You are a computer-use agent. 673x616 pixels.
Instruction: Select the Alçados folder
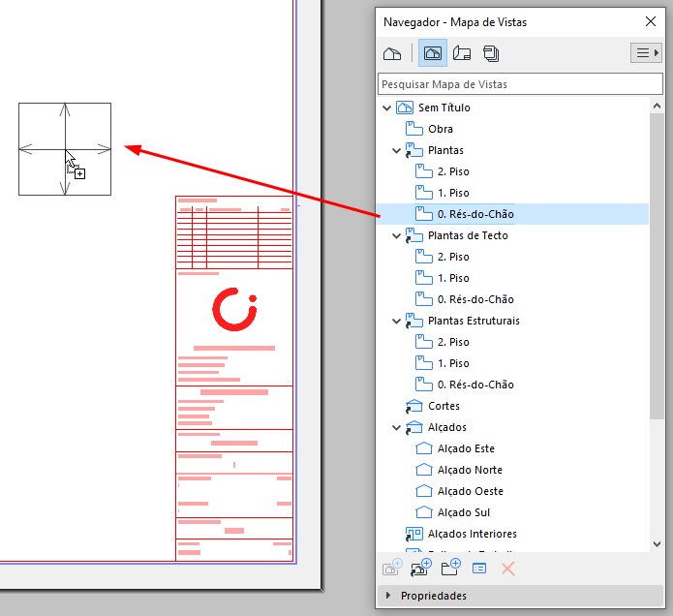coord(447,427)
